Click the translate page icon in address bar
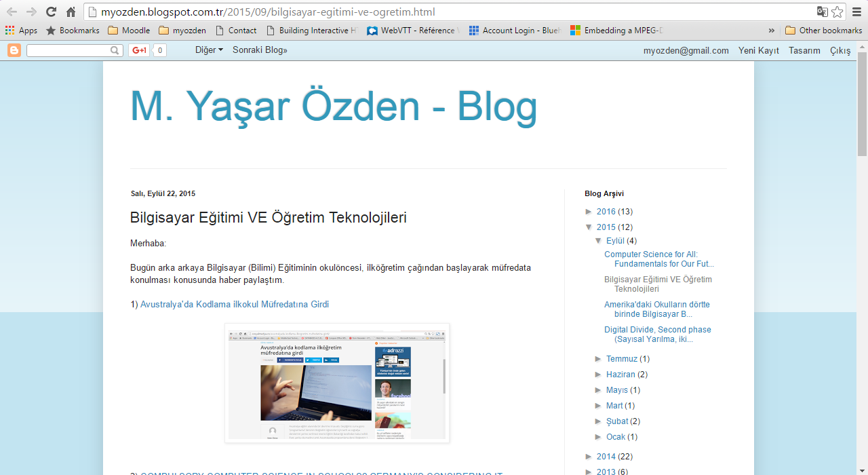Viewport: 868px width, 475px height. [823, 12]
